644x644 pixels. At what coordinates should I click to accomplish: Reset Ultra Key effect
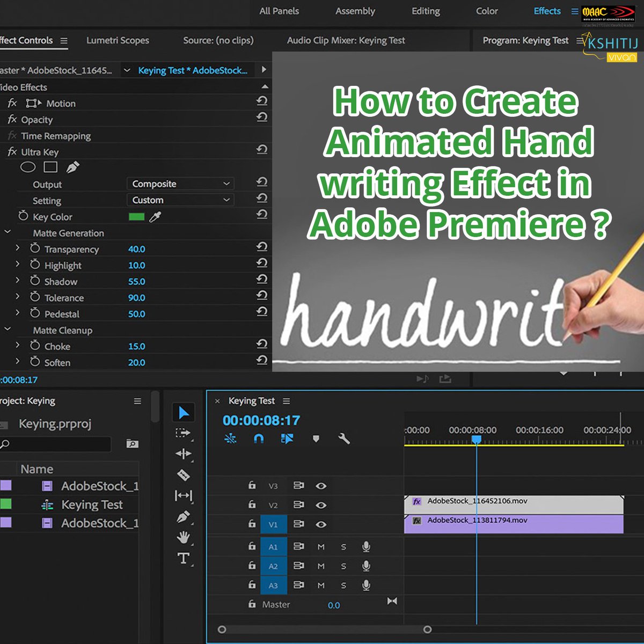262,150
